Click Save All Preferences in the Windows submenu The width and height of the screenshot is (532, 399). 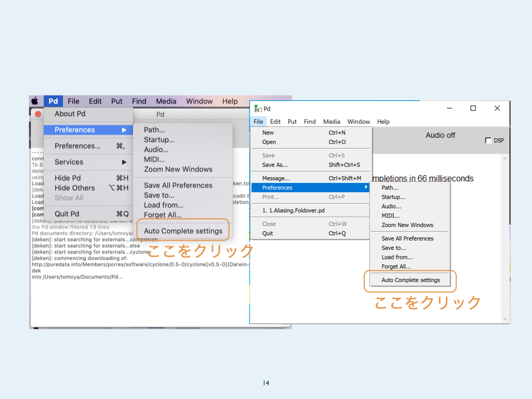tap(407, 238)
